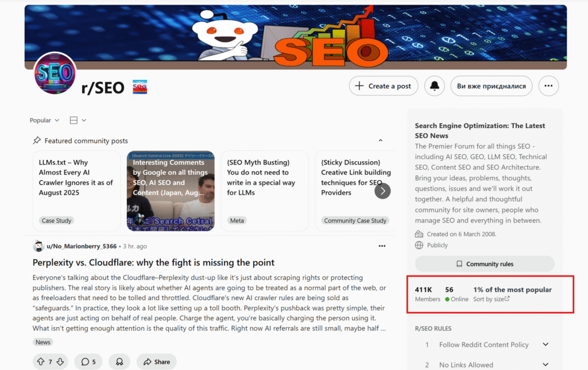Open the Sticky Discussion link building post

[355, 190]
